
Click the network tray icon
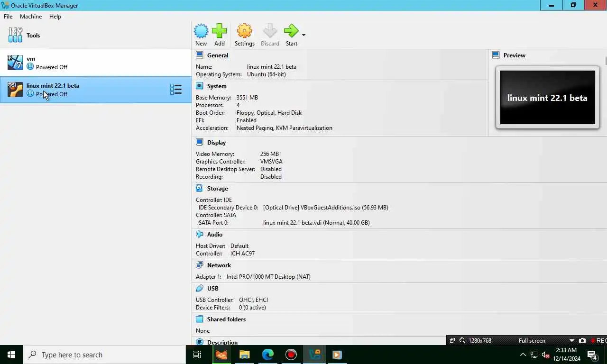click(x=534, y=355)
